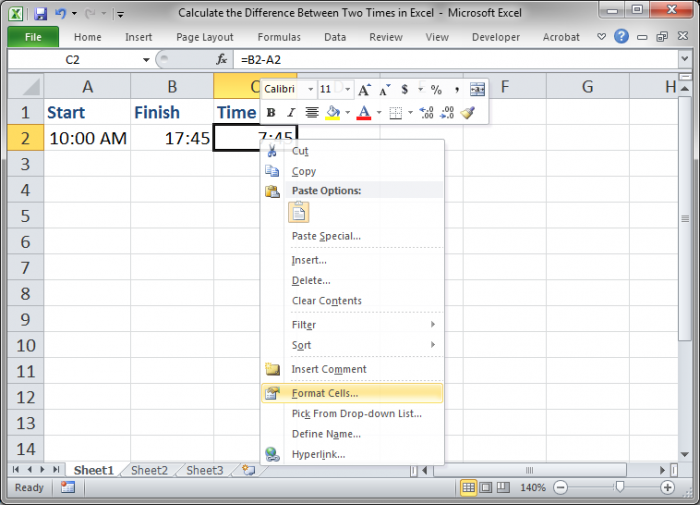The image size is (700, 505).
Task: Select the Sheet2 worksheet tab
Action: [x=149, y=470]
